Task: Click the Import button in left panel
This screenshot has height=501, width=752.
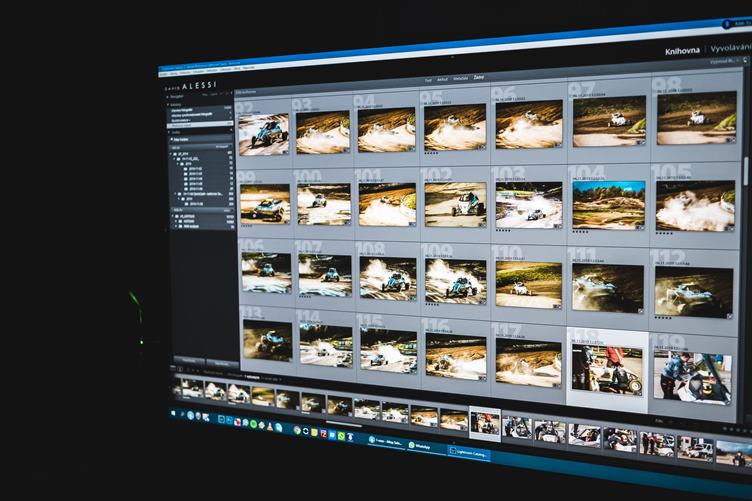Action: click(189, 361)
